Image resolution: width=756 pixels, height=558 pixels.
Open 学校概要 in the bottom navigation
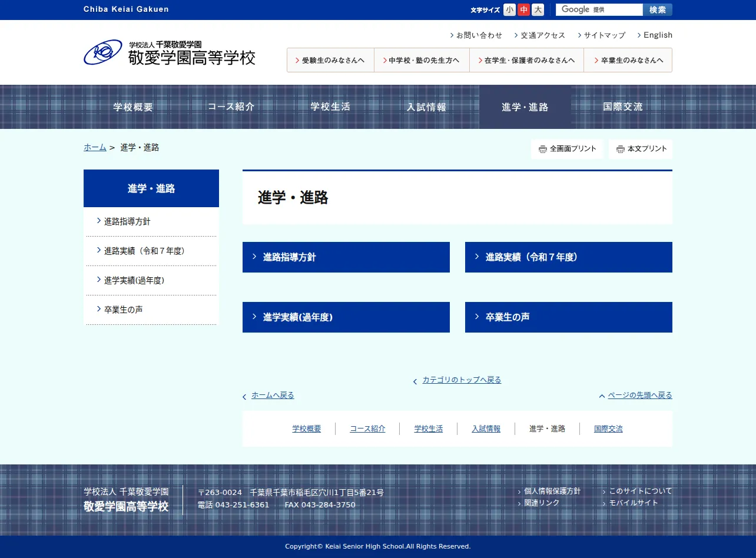pyautogui.click(x=307, y=429)
